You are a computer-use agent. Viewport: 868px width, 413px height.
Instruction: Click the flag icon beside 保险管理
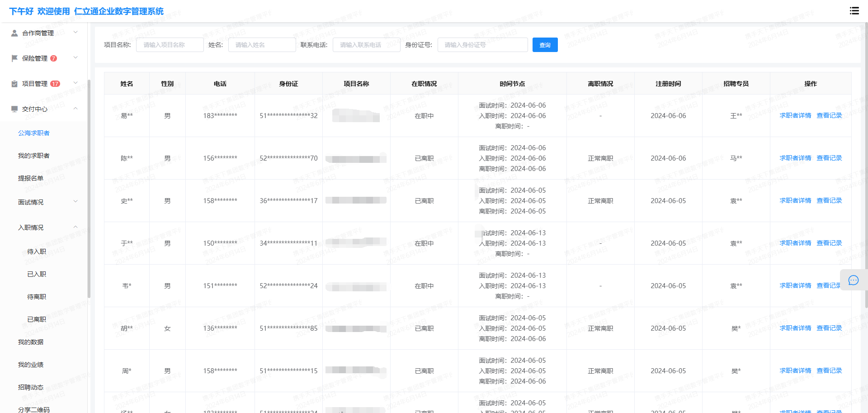click(14, 58)
